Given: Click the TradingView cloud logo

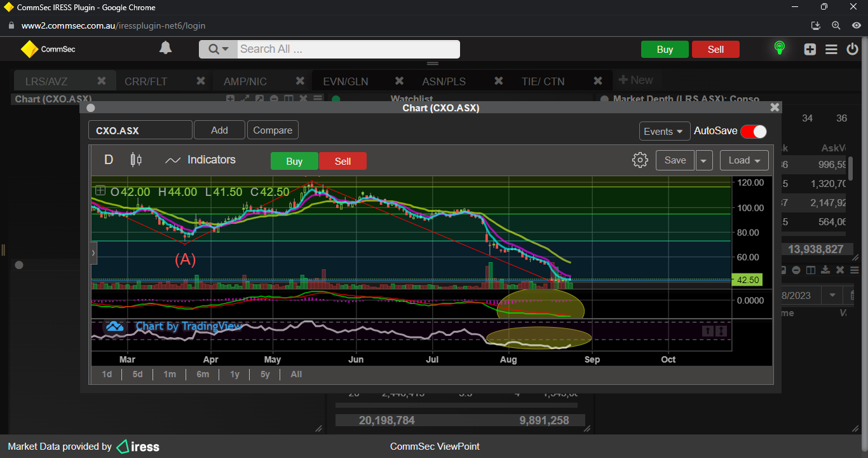Looking at the screenshot, I should (x=114, y=326).
